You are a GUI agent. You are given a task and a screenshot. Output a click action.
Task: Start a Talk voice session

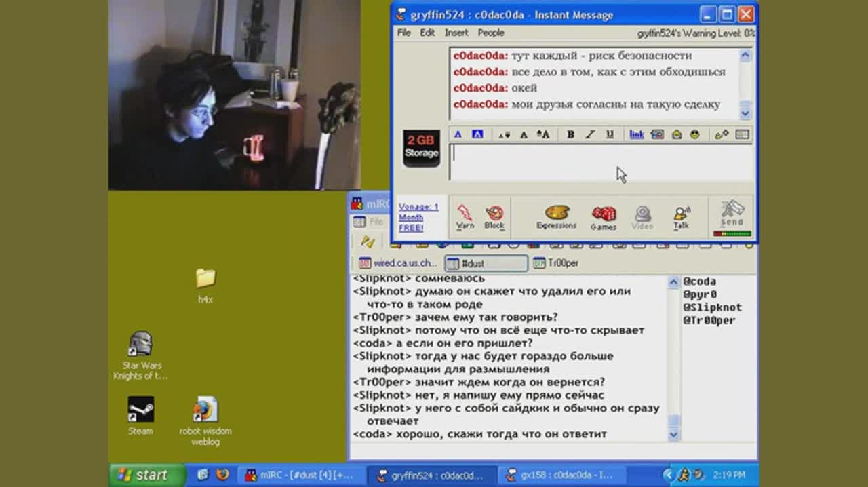click(x=681, y=216)
